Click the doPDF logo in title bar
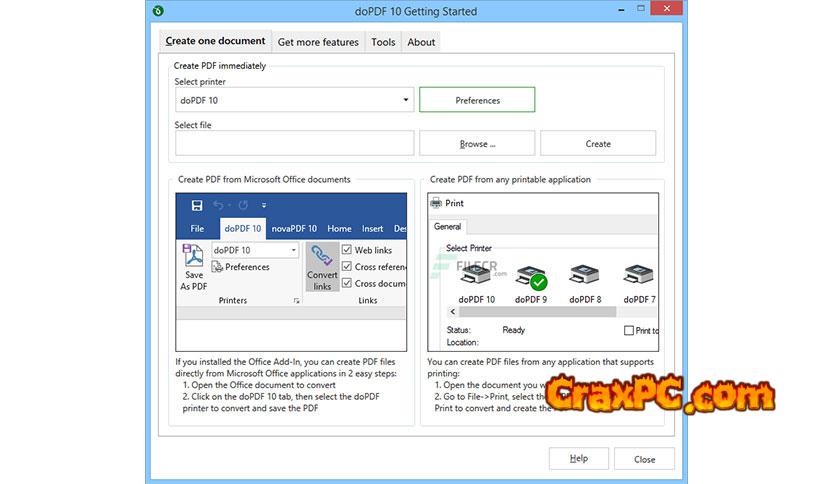Image resolution: width=836 pixels, height=484 pixels. 160,11
